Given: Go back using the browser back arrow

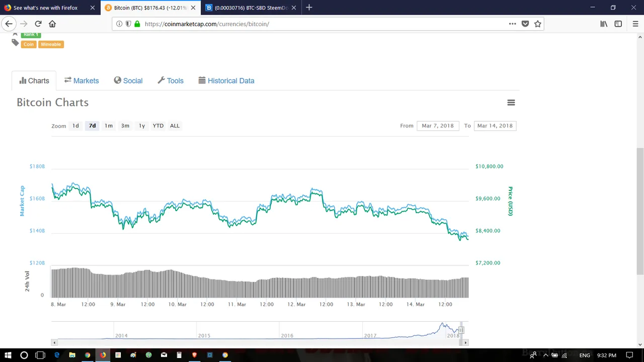Looking at the screenshot, I should click(9, 24).
